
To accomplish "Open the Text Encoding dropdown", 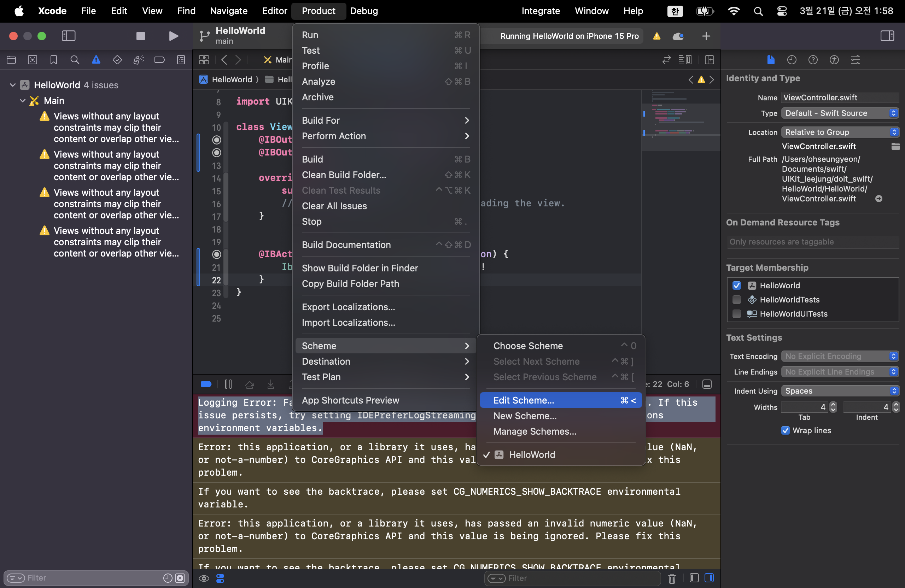I will click(840, 356).
